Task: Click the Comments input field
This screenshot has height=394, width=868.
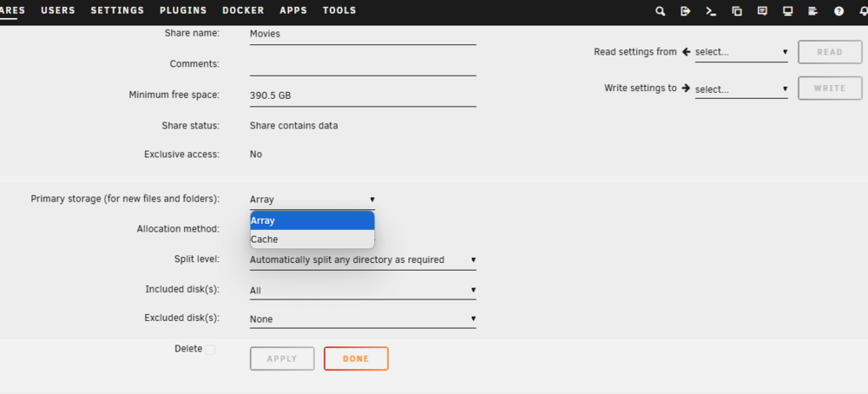Action: [x=363, y=65]
